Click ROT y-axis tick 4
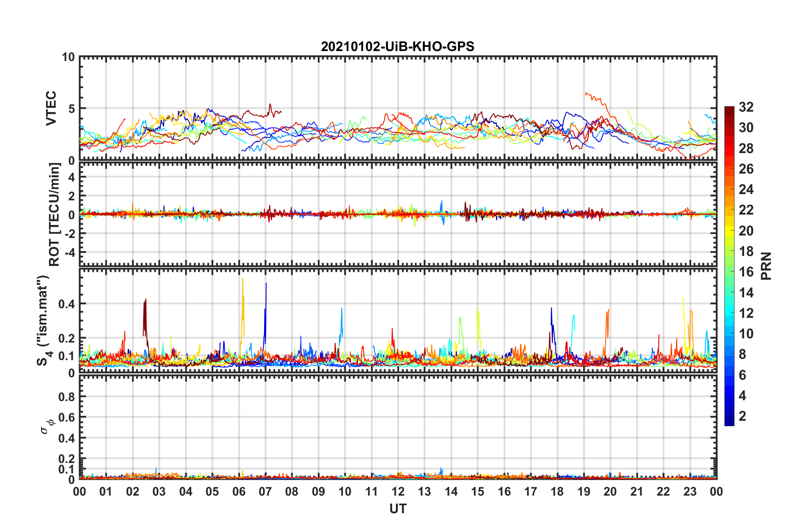The image size is (796, 532). click(72, 177)
